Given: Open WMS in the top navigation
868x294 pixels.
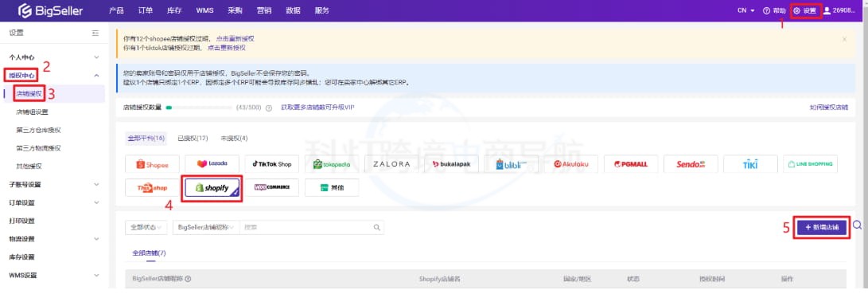Looking at the screenshot, I should tap(204, 10).
